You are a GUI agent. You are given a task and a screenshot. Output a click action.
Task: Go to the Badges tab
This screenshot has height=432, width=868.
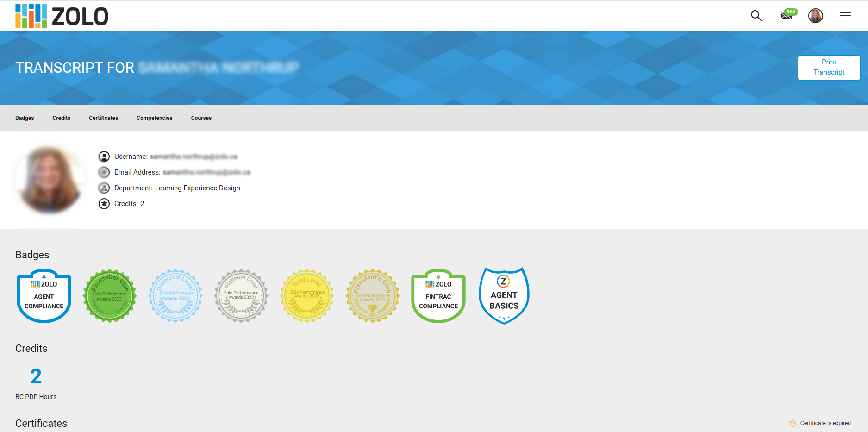pyautogui.click(x=25, y=118)
